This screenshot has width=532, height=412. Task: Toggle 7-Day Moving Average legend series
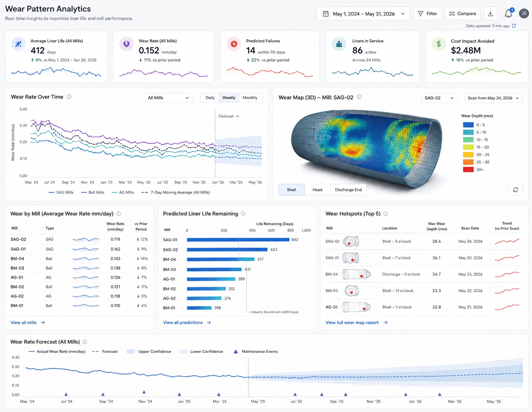pos(175,192)
